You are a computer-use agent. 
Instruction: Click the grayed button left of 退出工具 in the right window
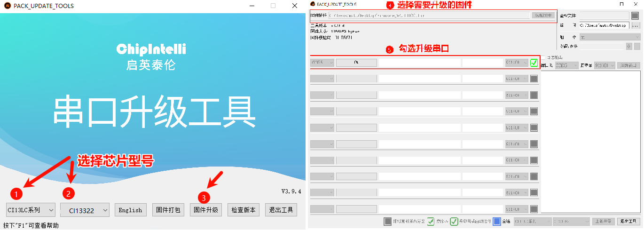click(x=604, y=221)
